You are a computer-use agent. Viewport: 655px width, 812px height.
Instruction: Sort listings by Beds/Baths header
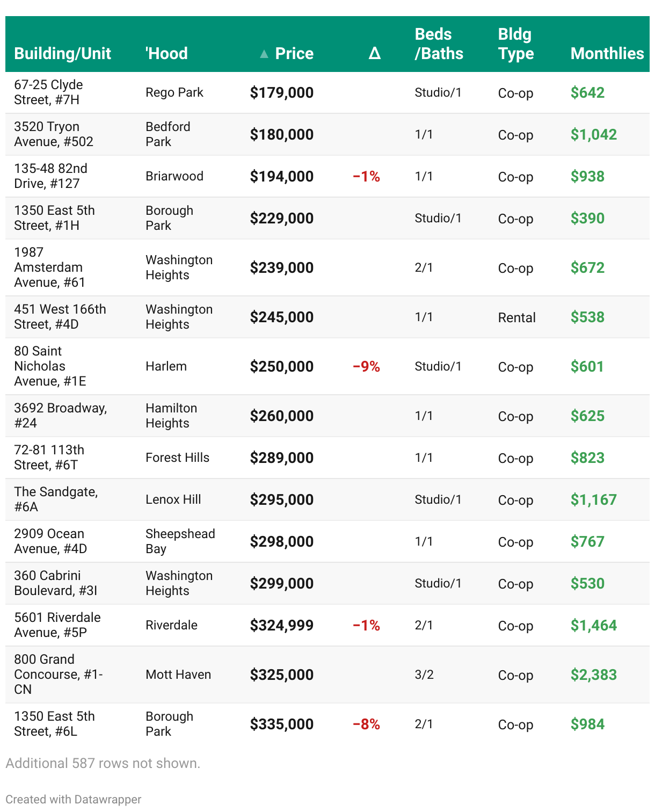(439, 44)
